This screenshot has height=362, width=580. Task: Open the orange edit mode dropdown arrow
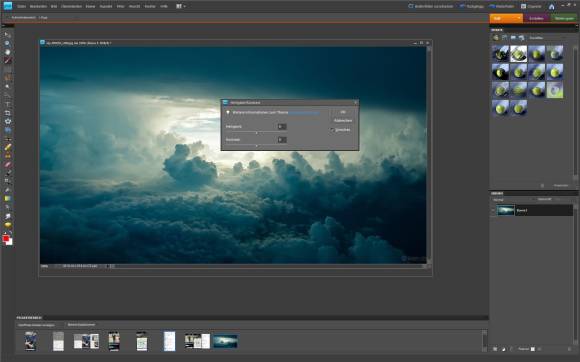pos(519,18)
